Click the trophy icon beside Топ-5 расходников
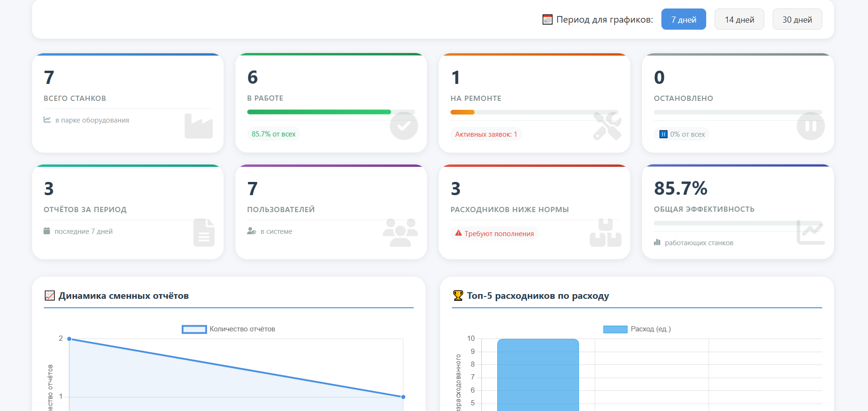Screen dimensions: 868x411 (x=458, y=296)
